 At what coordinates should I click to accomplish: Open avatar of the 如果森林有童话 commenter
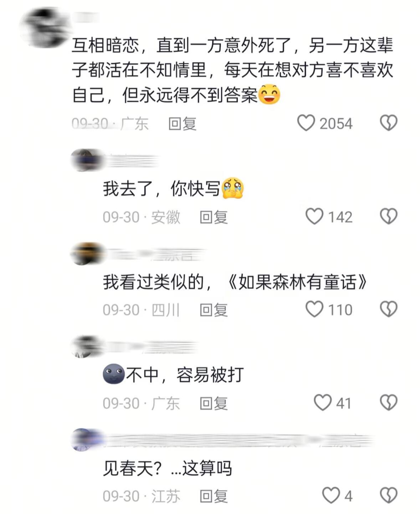tap(86, 254)
